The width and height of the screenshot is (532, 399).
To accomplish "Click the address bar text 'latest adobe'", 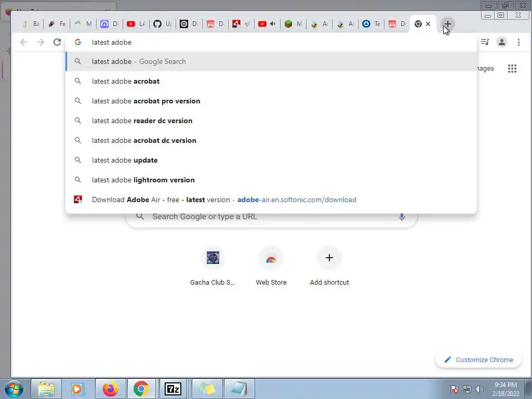I will [112, 42].
